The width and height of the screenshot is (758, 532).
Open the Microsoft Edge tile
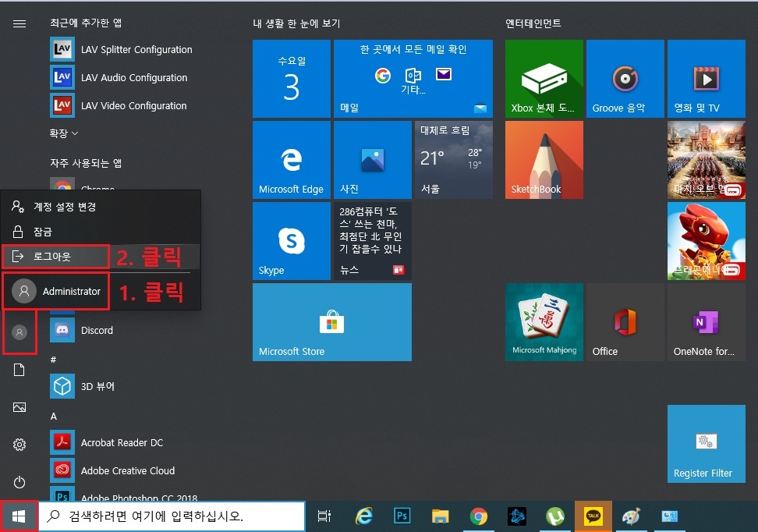(292, 160)
